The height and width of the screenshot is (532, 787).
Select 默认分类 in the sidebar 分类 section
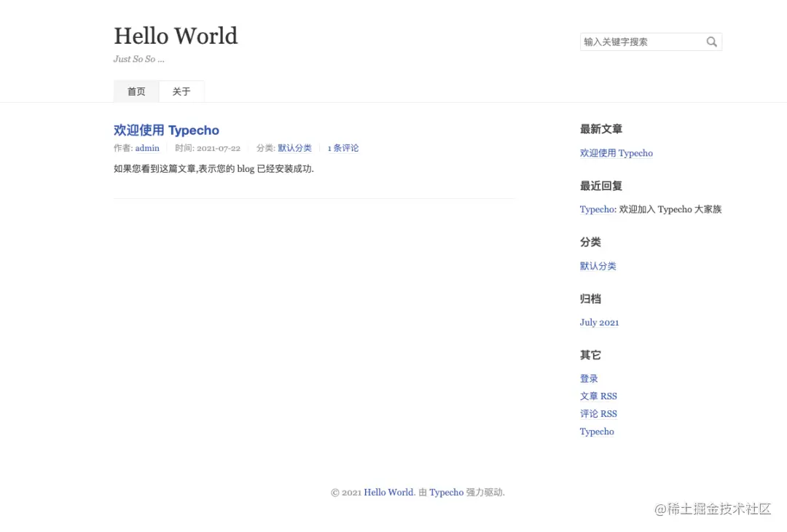click(x=598, y=266)
